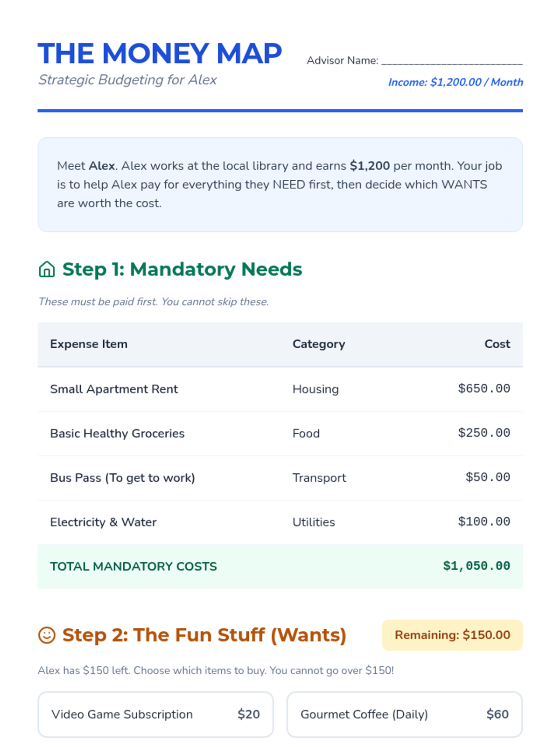This screenshot has width=560, height=747.
Task: Click the smiley face icon beside Step 2
Action: pyautogui.click(x=47, y=635)
